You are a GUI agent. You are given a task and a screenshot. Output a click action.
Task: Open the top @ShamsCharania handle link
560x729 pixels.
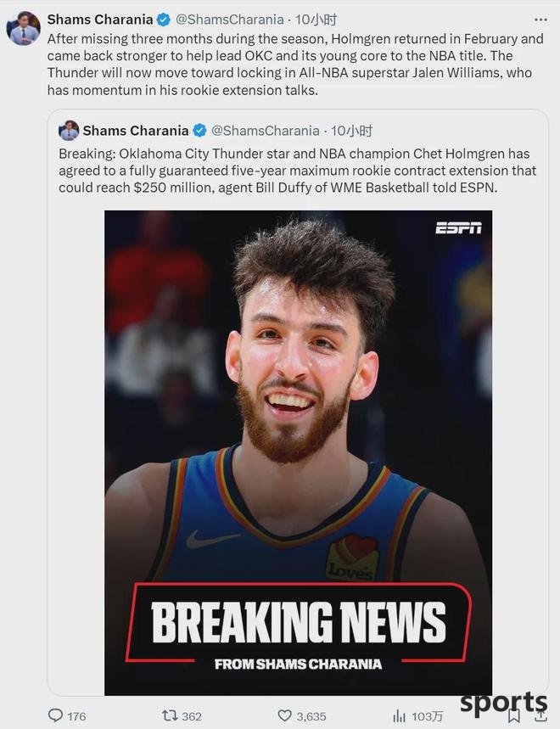tap(230, 20)
